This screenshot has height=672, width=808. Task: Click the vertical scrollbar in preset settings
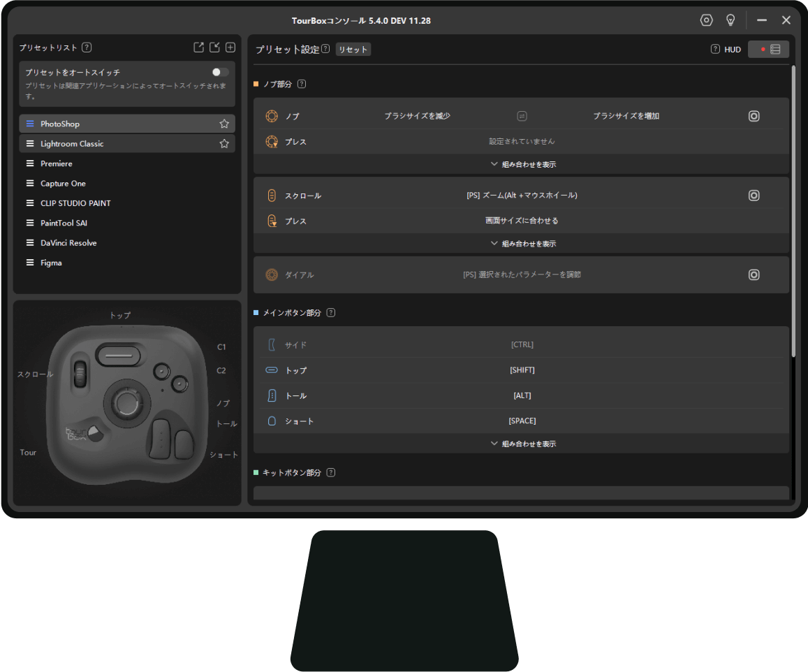[793, 210]
